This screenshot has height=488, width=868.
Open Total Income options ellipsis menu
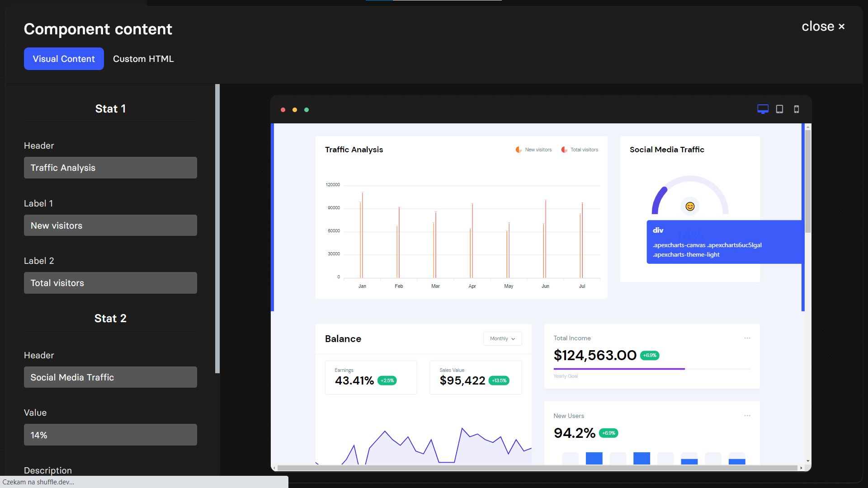click(747, 338)
